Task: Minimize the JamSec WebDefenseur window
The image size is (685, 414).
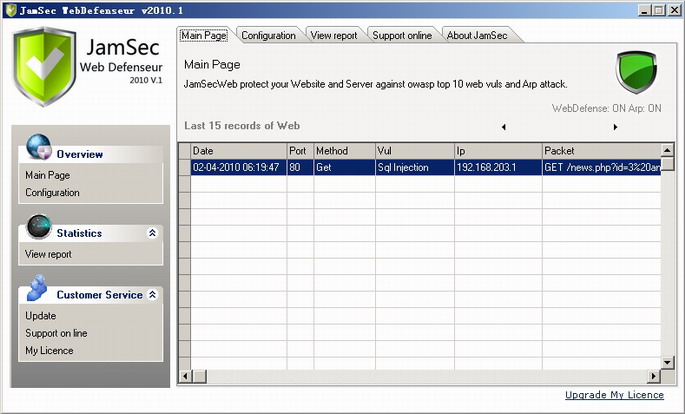Action: (x=643, y=10)
